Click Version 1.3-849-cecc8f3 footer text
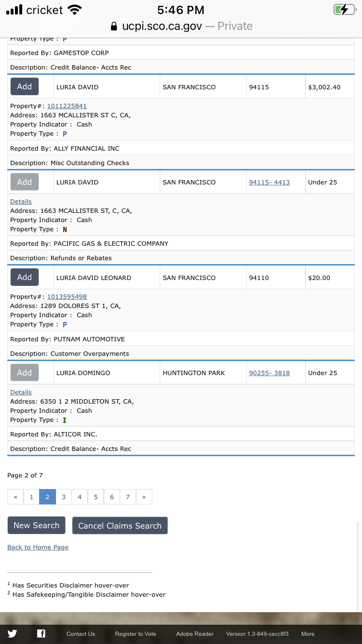The image size is (362, 644). coord(257,634)
